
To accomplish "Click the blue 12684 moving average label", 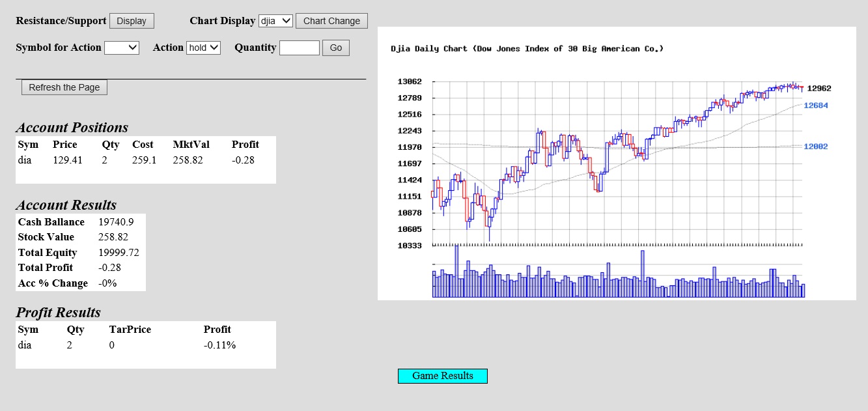I will [815, 106].
